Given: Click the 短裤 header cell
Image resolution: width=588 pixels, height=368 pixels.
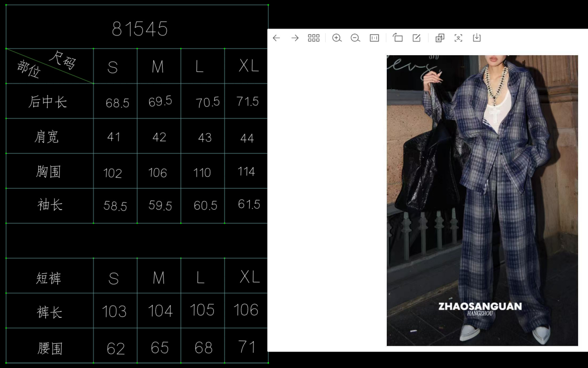Looking at the screenshot, I should point(49,278).
